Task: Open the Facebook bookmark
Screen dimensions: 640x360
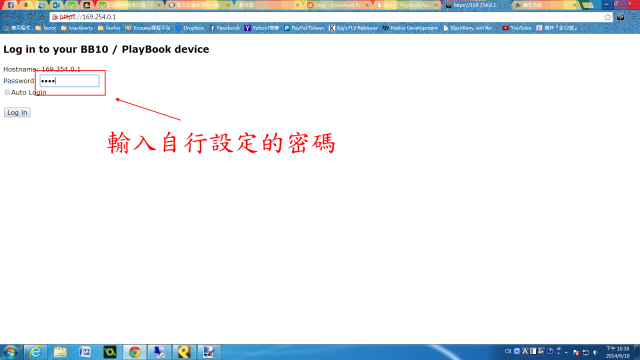Action: click(225, 28)
